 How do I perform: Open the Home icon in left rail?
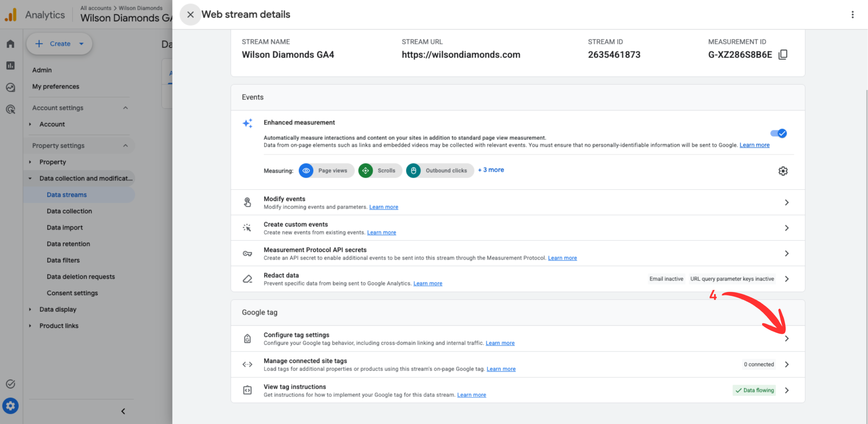(11, 44)
